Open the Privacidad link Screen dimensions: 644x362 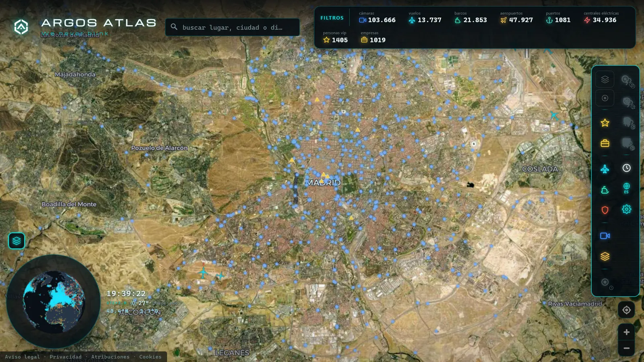click(66, 357)
